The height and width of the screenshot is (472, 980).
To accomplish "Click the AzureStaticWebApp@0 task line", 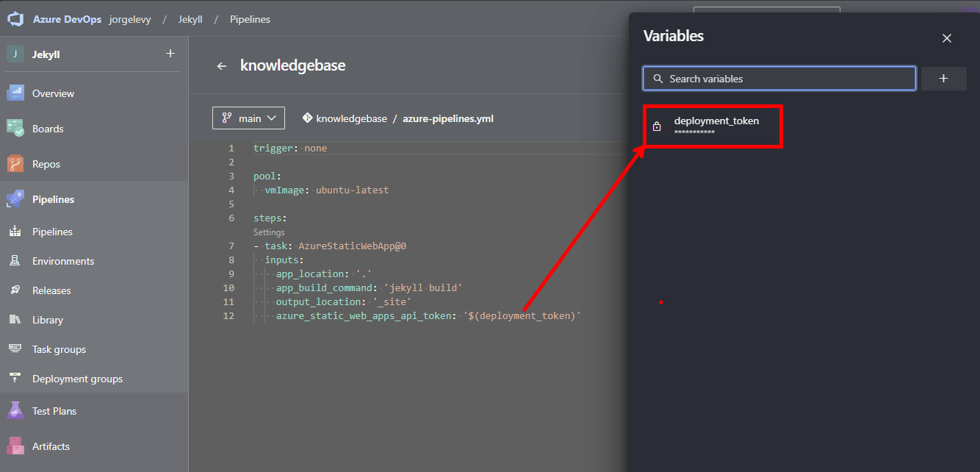I will [330, 246].
